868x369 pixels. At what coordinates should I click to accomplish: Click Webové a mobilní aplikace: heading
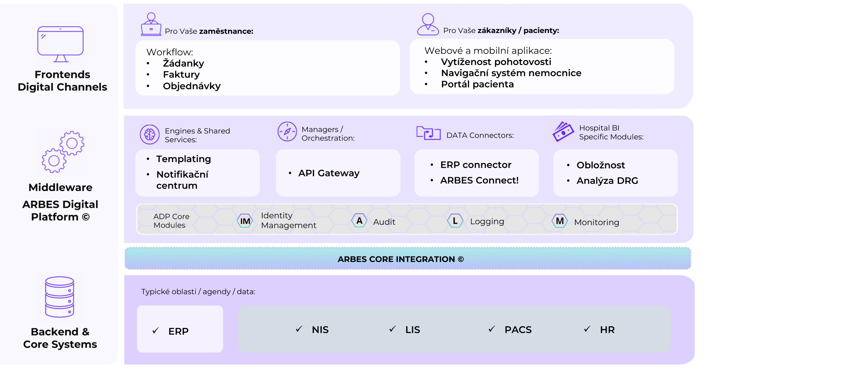[x=488, y=51]
